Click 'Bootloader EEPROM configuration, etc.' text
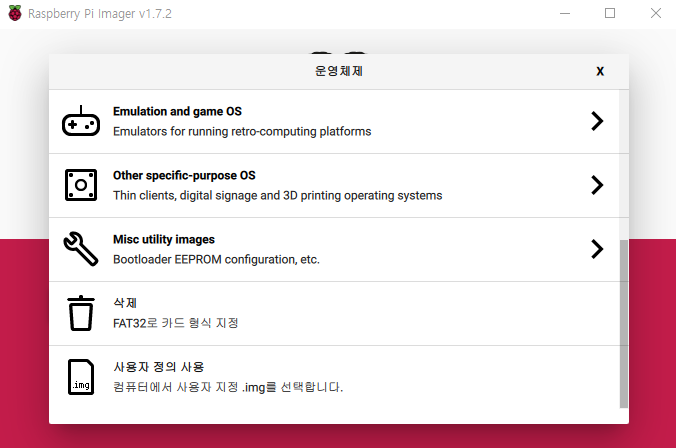Screen dimensions: 676x448 (x=216, y=259)
